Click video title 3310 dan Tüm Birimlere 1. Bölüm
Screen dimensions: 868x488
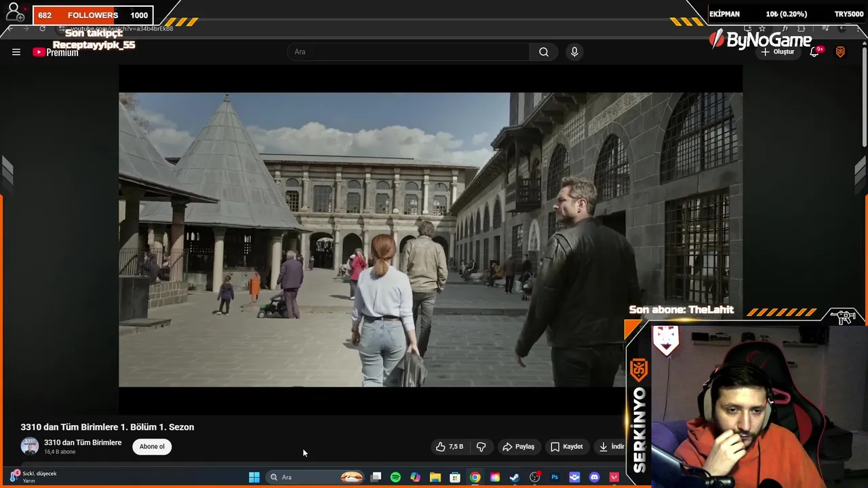tap(107, 427)
